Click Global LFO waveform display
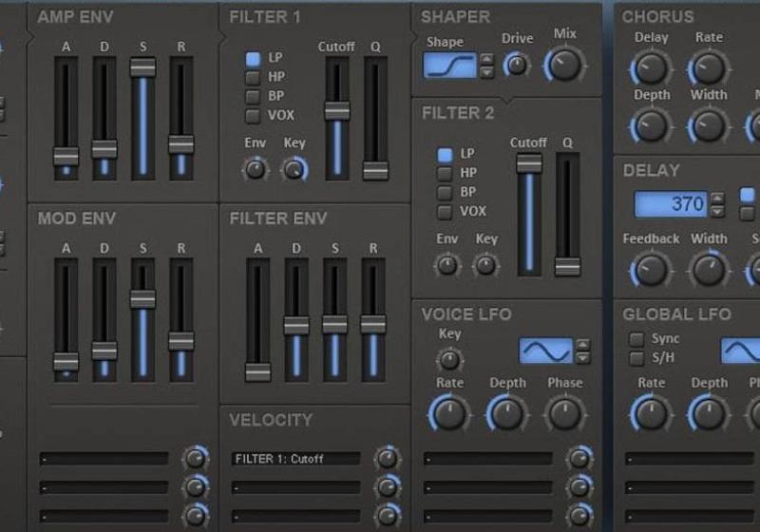Viewport: 760px width, 532px height. click(741, 351)
